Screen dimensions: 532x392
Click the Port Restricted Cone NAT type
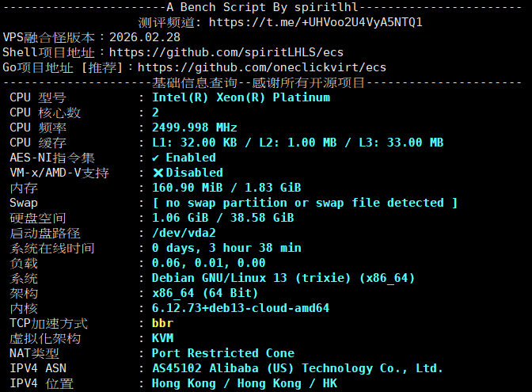pyautogui.click(x=222, y=353)
